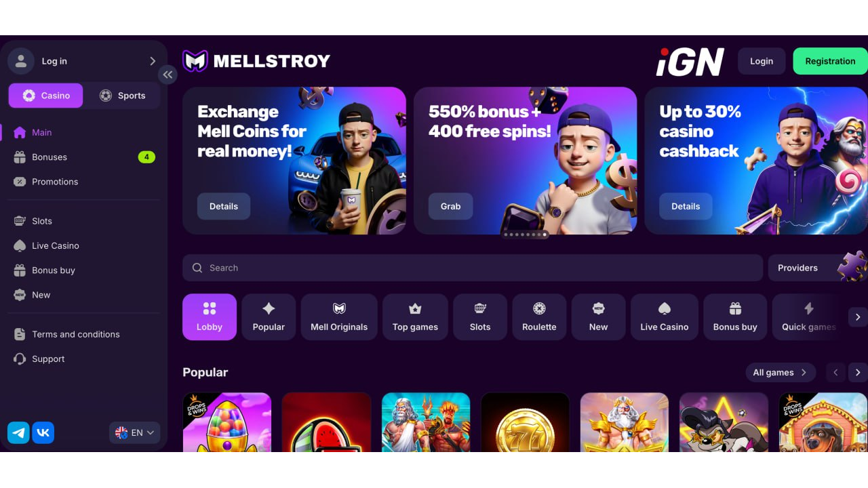This screenshot has width=868, height=488.
Task: Click the banner carousel pagination dots
Action: click(x=525, y=235)
